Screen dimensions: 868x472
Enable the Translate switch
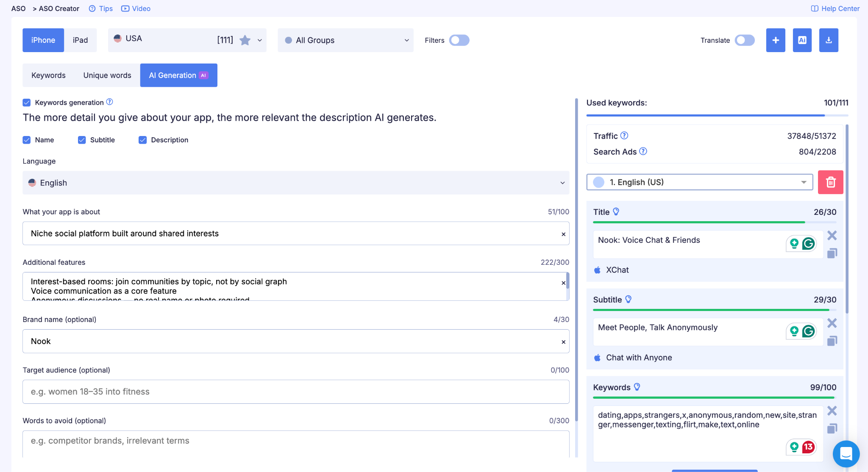click(x=745, y=40)
